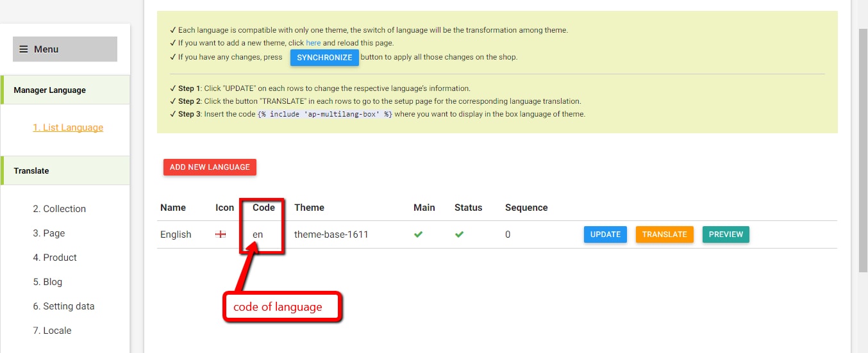The height and width of the screenshot is (353, 868).
Task: Click the Name column header
Action: 173,208
